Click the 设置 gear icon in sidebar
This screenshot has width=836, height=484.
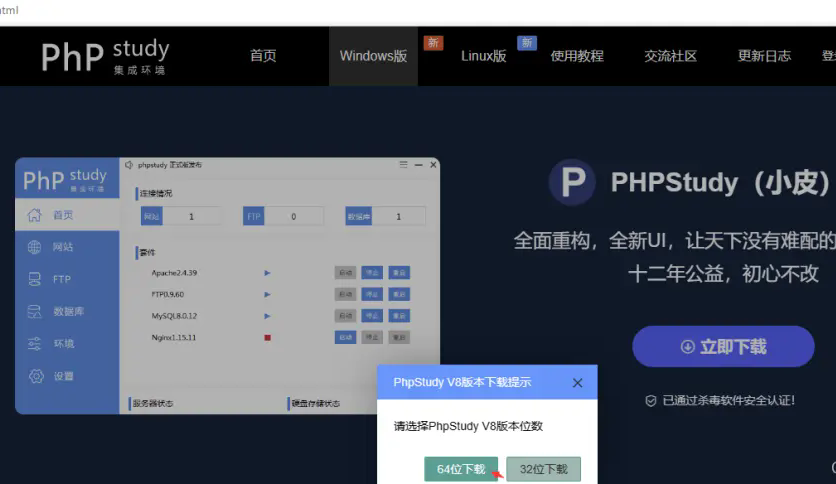36,376
